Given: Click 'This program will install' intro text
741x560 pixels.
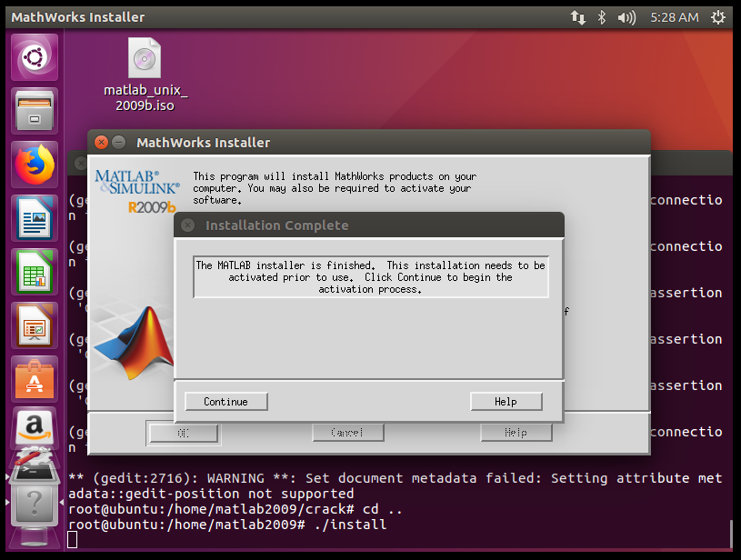Looking at the screenshot, I should (x=335, y=188).
